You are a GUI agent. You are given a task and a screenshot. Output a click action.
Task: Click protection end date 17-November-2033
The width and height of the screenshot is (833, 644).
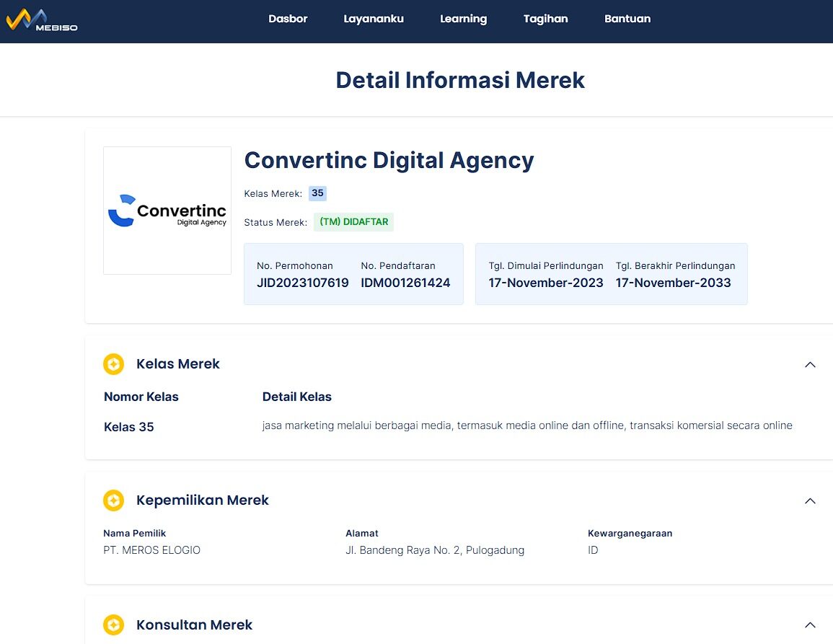click(x=673, y=283)
